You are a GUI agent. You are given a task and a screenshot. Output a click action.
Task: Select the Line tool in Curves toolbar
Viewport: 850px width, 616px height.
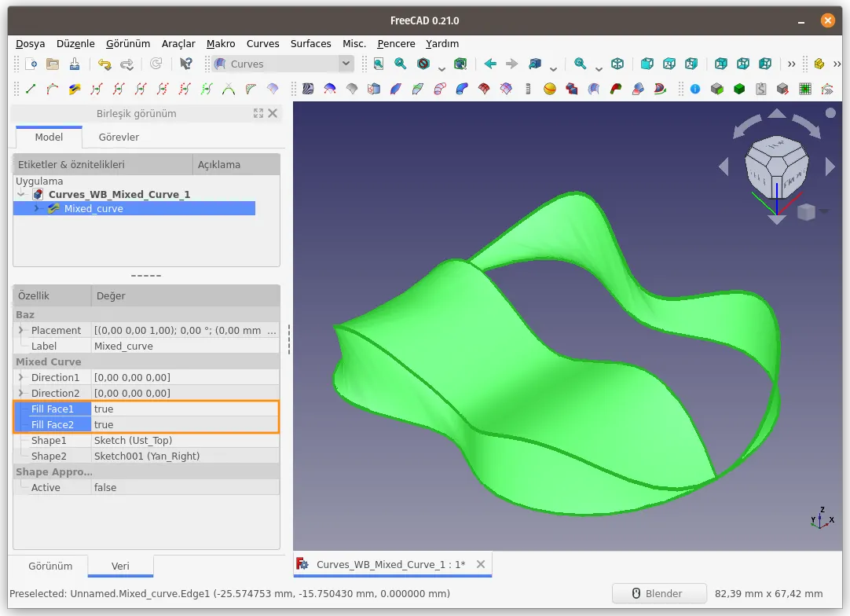(x=31, y=88)
